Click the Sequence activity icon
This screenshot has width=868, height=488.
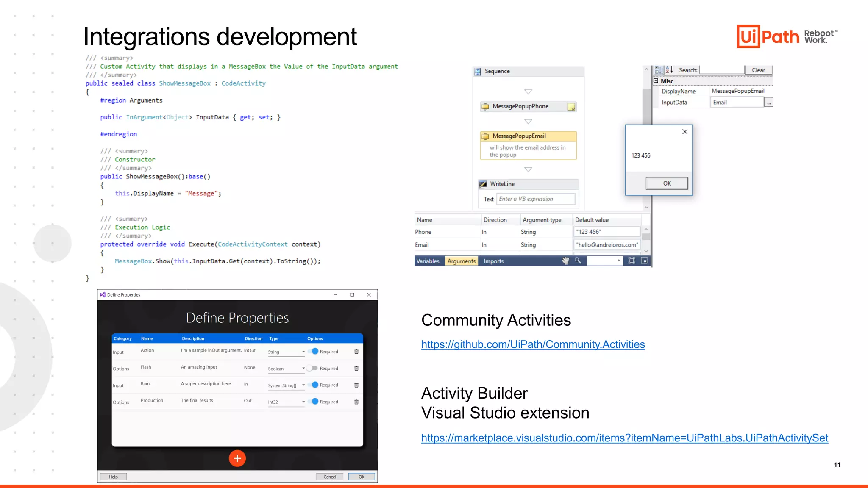pos(478,72)
